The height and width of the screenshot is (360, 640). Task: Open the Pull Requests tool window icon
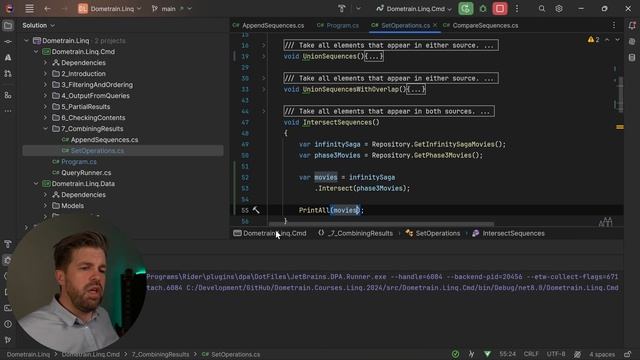coord(8,73)
